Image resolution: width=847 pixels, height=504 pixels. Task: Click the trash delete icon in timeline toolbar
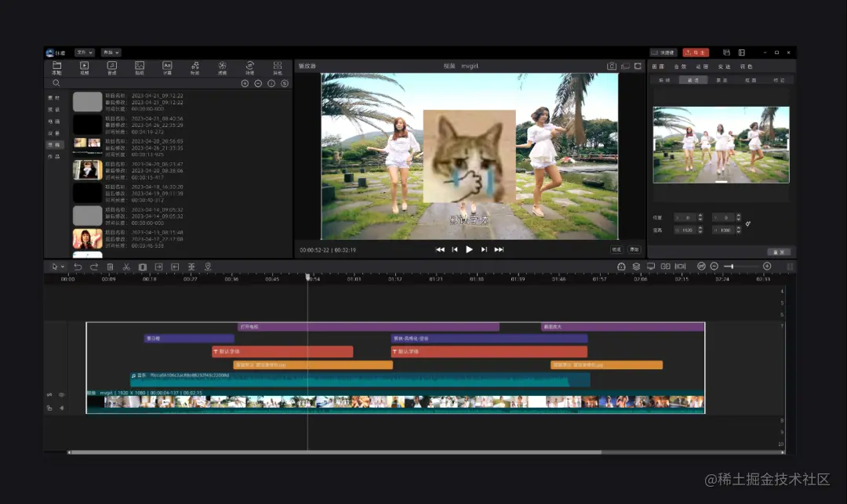[x=110, y=267]
